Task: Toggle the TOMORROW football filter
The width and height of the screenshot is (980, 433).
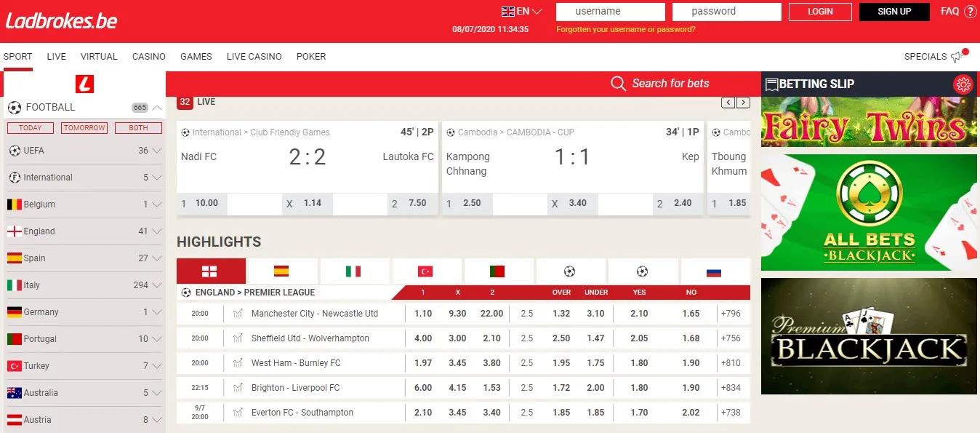Action: pyautogui.click(x=84, y=127)
